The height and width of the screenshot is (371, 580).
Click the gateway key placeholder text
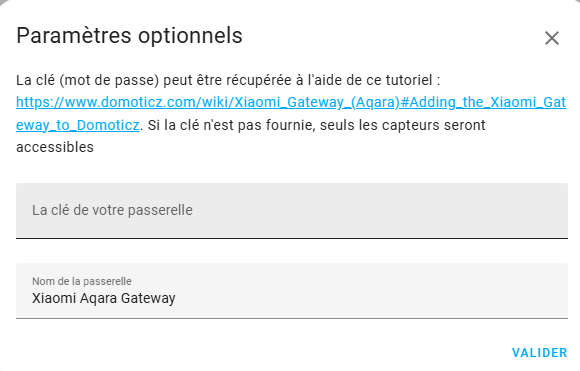tap(112, 210)
